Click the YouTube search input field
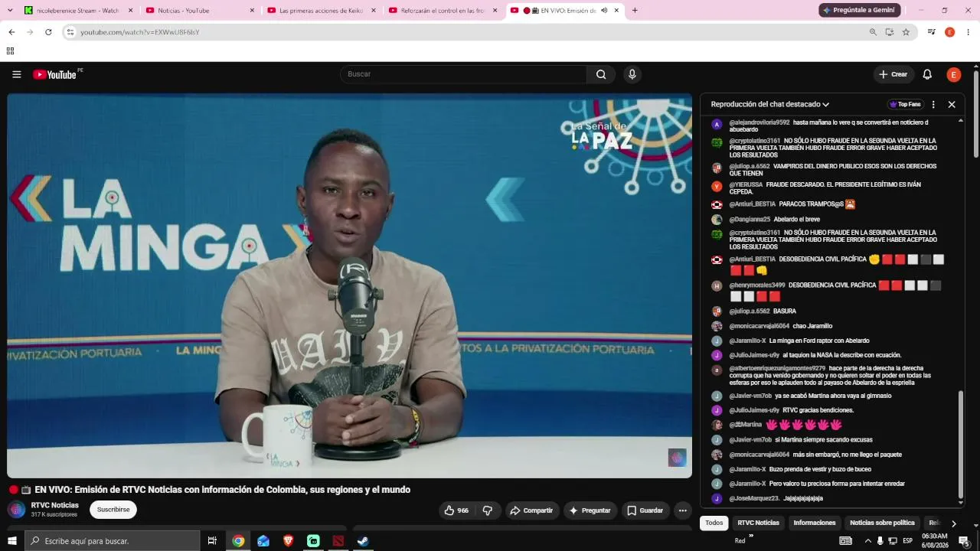 [x=463, y=74]
